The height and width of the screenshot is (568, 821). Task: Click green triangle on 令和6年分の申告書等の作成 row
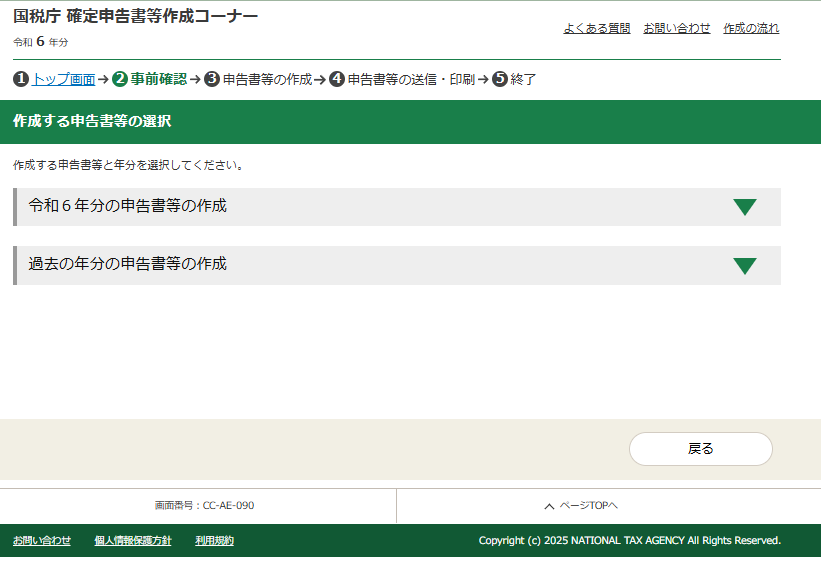coord(744,207)
